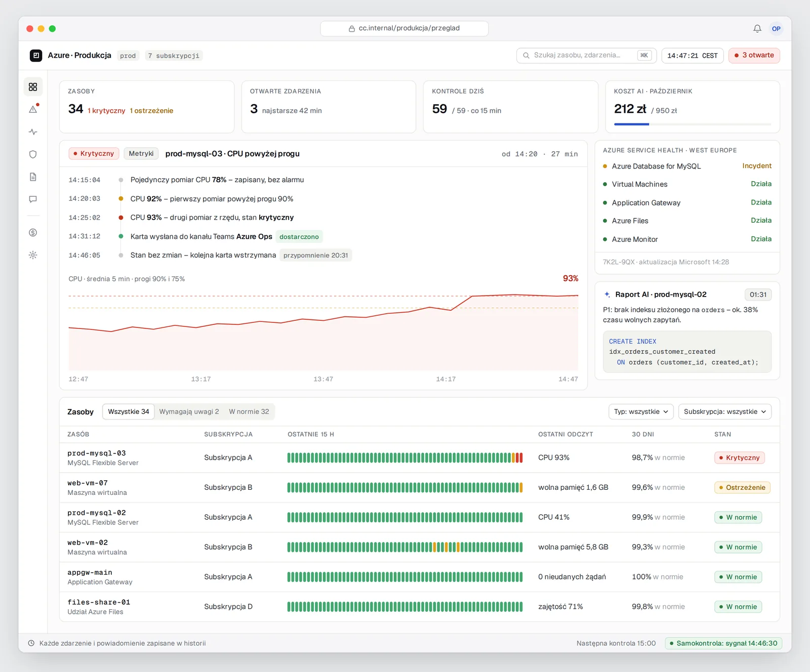Viewport: 810px width, 672px height.
Task: Click the AI cost progress bar
Action: point(693,124)
